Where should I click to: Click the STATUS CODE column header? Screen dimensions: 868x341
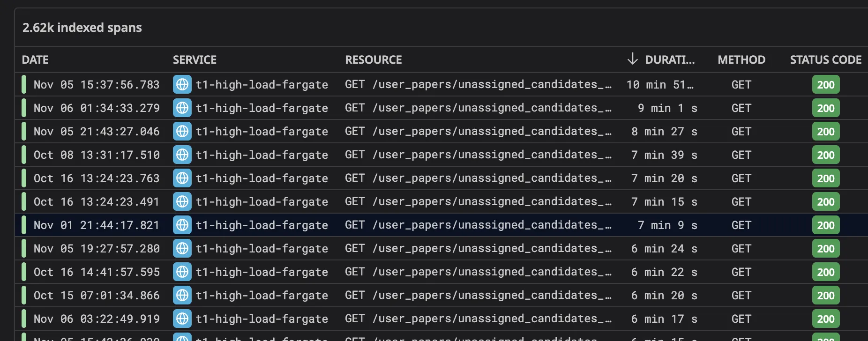826,60
